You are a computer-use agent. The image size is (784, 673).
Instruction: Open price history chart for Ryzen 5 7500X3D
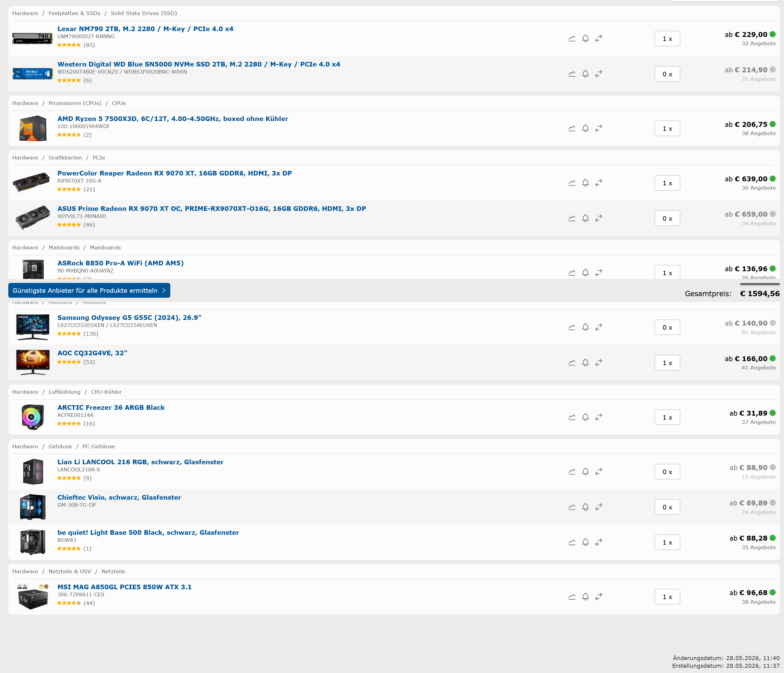[x=572, y=129]
